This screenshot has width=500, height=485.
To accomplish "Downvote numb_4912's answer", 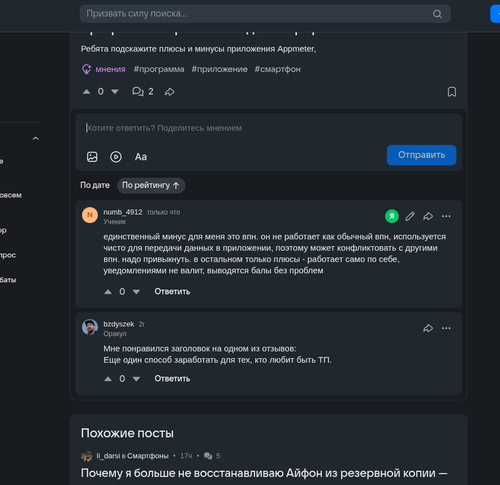I will pyautogui.click(x=136, y=292).
